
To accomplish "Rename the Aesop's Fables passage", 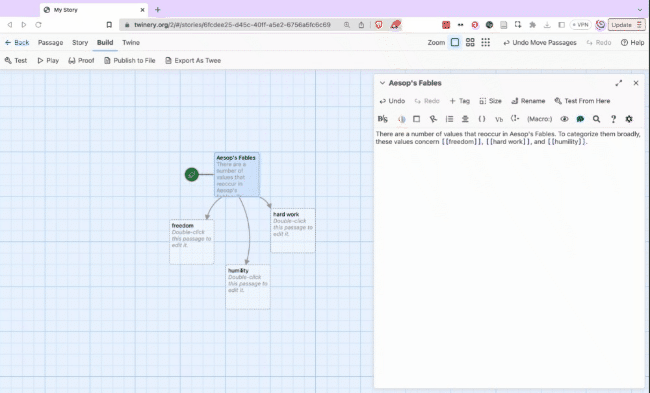I will coord(528,101).
